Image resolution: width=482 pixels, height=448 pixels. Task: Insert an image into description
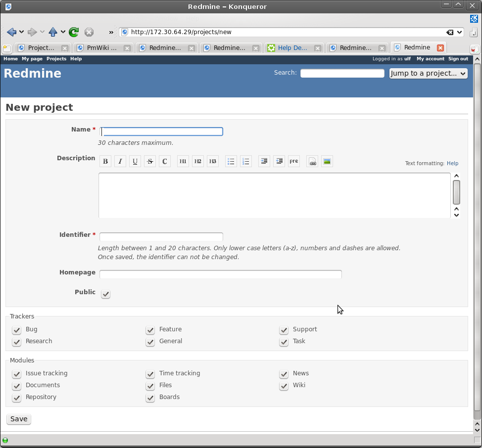coord(327,161)
